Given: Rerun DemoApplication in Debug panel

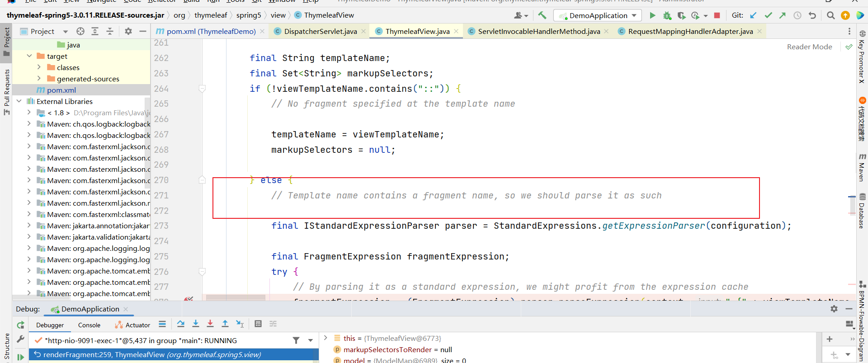Looking at the screenshot, I should click(x=20, y=325).
